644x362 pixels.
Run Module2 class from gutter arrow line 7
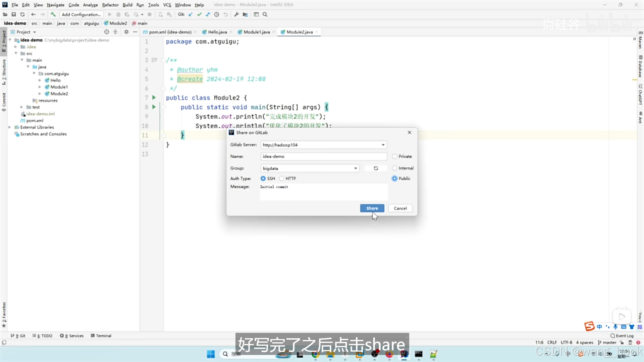tap(154, 98)
